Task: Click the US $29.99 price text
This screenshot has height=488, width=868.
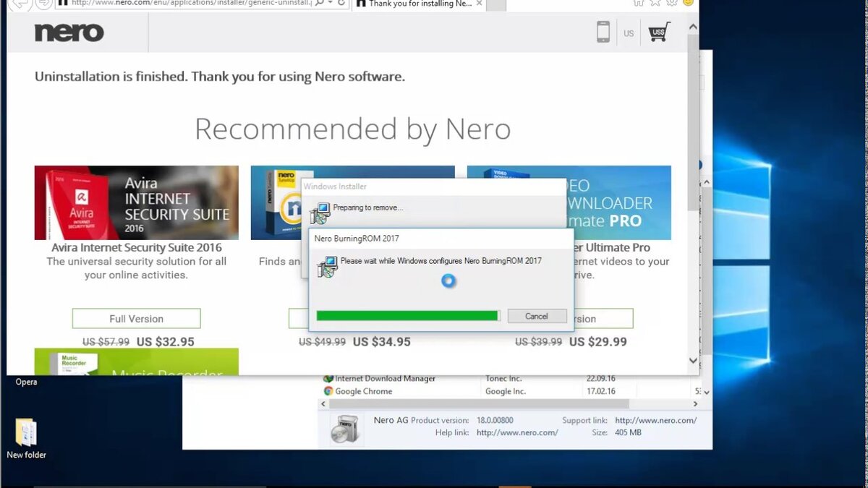Action: [598, 341]
